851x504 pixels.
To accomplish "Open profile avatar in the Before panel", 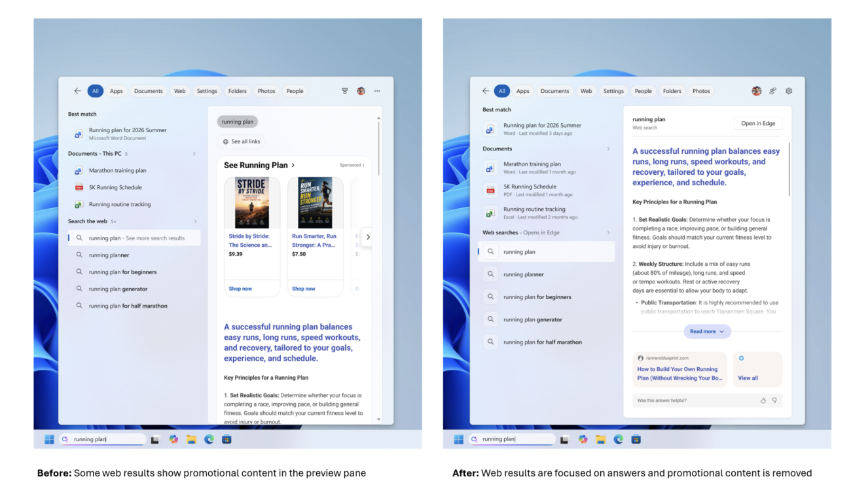I will click(x=361, y=91).
